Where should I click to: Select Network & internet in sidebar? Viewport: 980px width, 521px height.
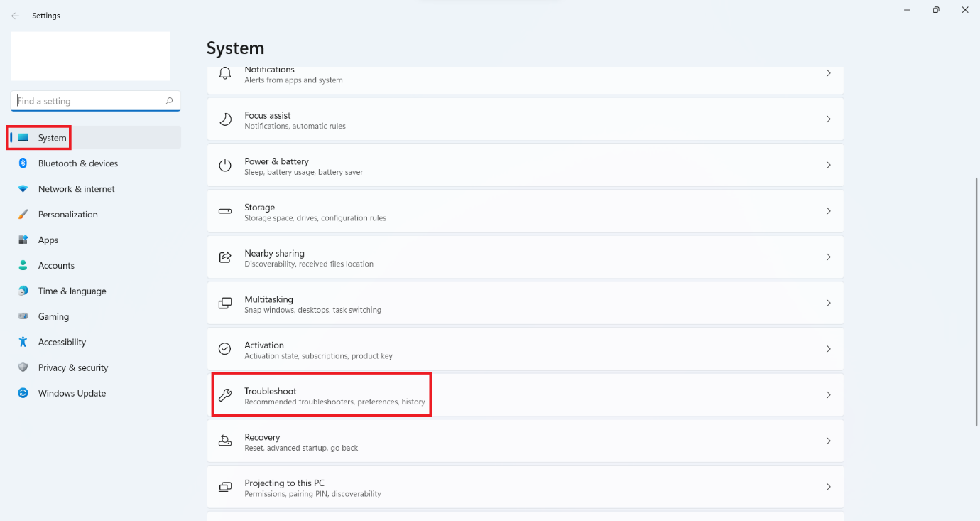(77, 189)
